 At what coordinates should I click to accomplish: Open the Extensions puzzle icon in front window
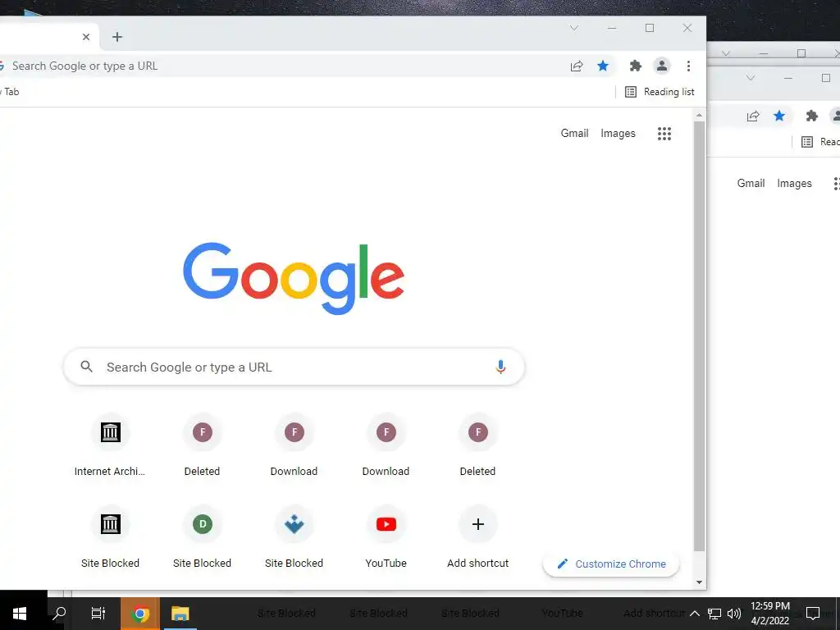tap(636, 66)
